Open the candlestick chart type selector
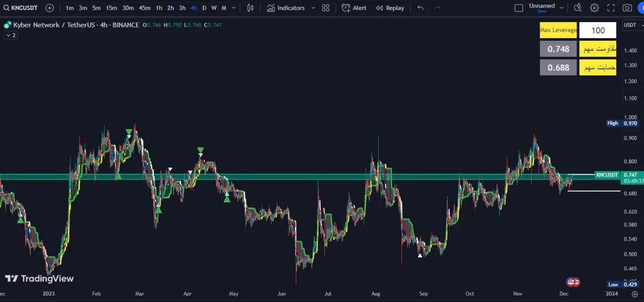 point(250,8)
